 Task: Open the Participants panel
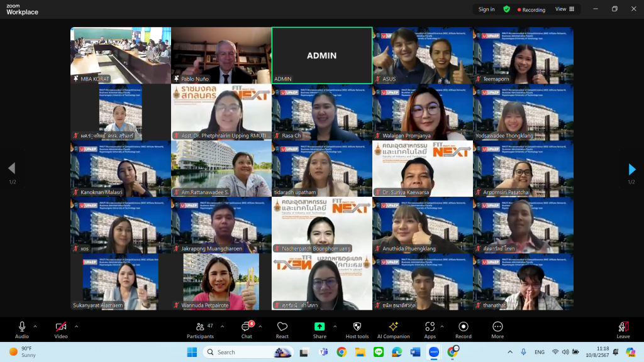tap(200, 327)
